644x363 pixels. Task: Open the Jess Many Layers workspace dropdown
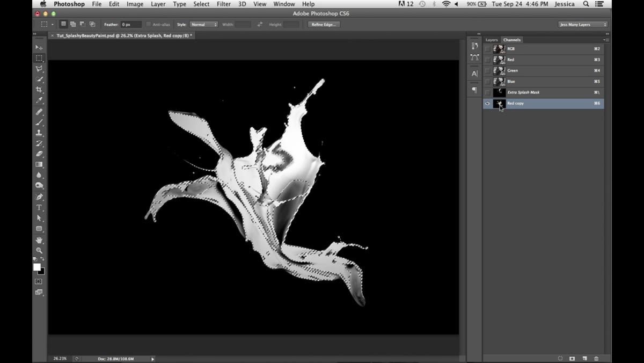582,24
